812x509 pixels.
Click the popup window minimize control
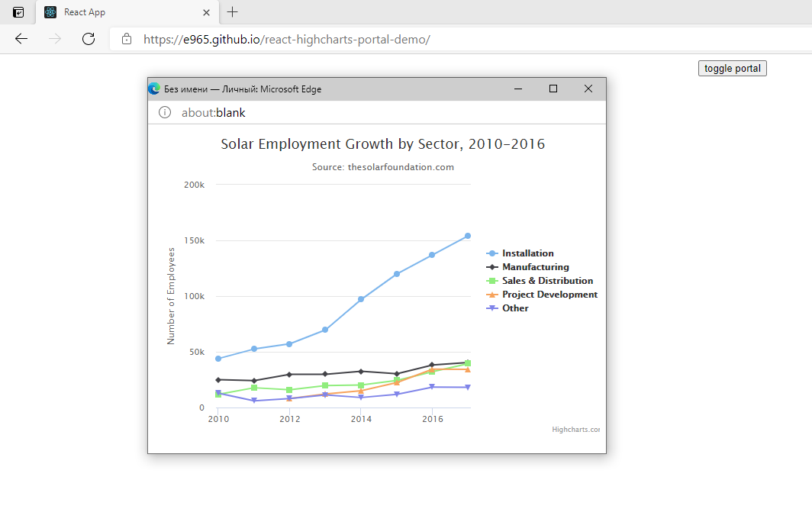[x=518, y=89]
